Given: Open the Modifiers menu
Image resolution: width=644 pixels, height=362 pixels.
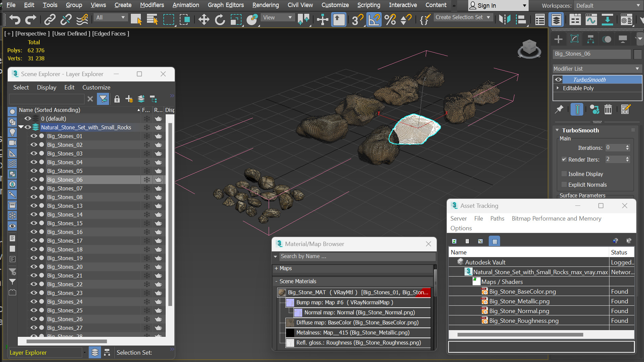Looking at the screenshot, I should pyautogui.click(x=152, y=5).
